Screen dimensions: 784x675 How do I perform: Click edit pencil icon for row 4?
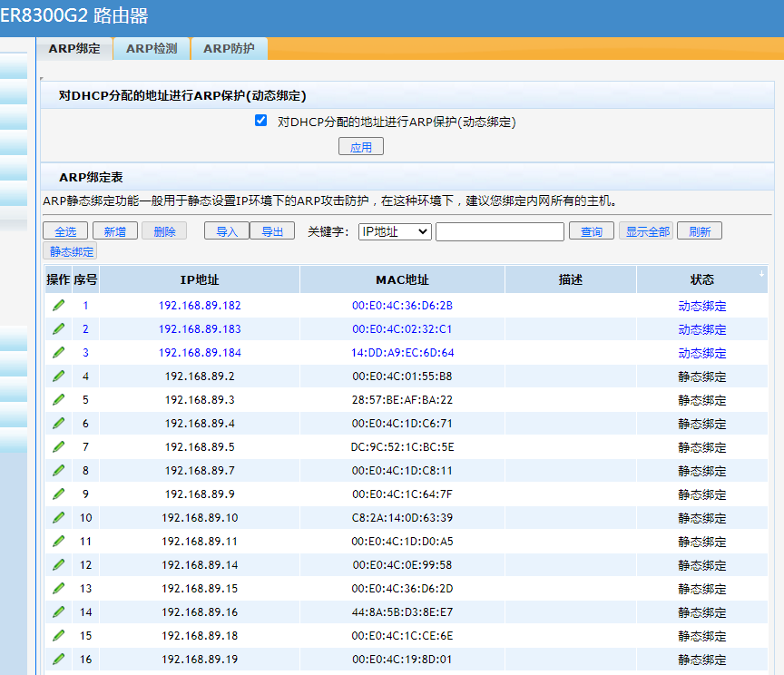59,377
